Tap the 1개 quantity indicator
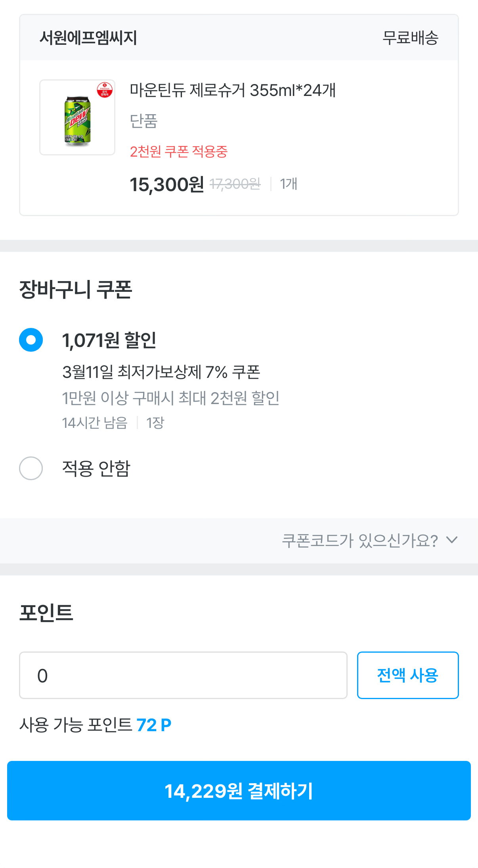The width and height of the screenshot is (478, 868). pos(289,184)
